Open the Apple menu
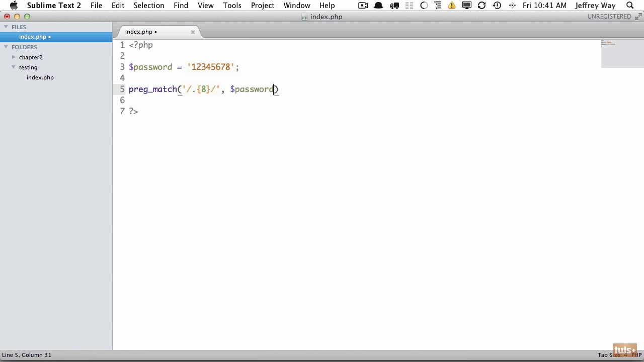Screen dimensions: 644x362 coord(14,6)
